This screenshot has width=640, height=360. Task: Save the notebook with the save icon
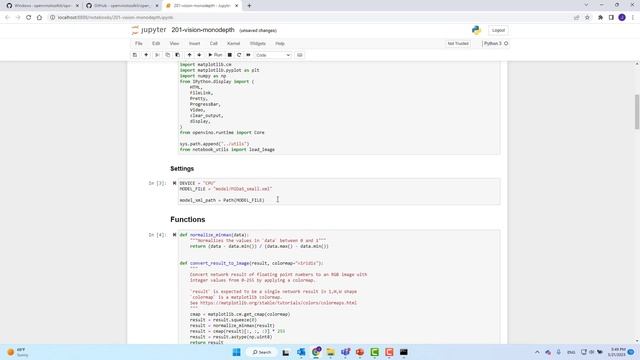(x=135, y=55)
